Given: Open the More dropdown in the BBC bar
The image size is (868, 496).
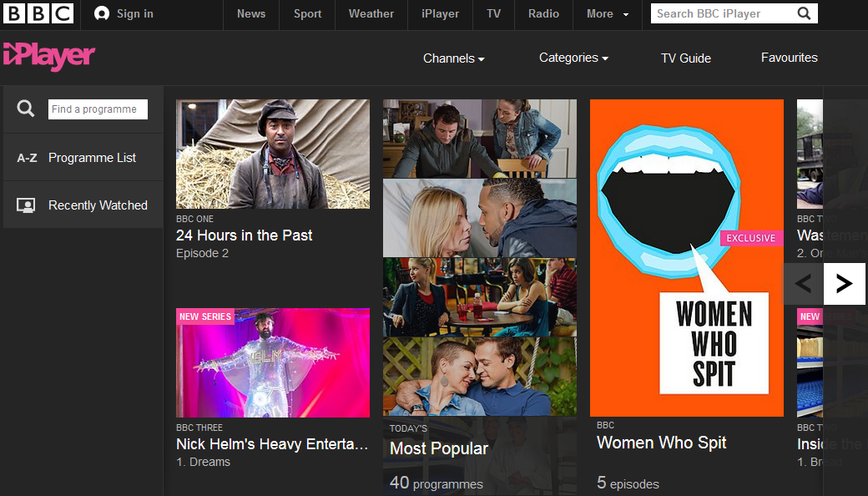Looking at the screenshot, I should [x=608, y=14].
